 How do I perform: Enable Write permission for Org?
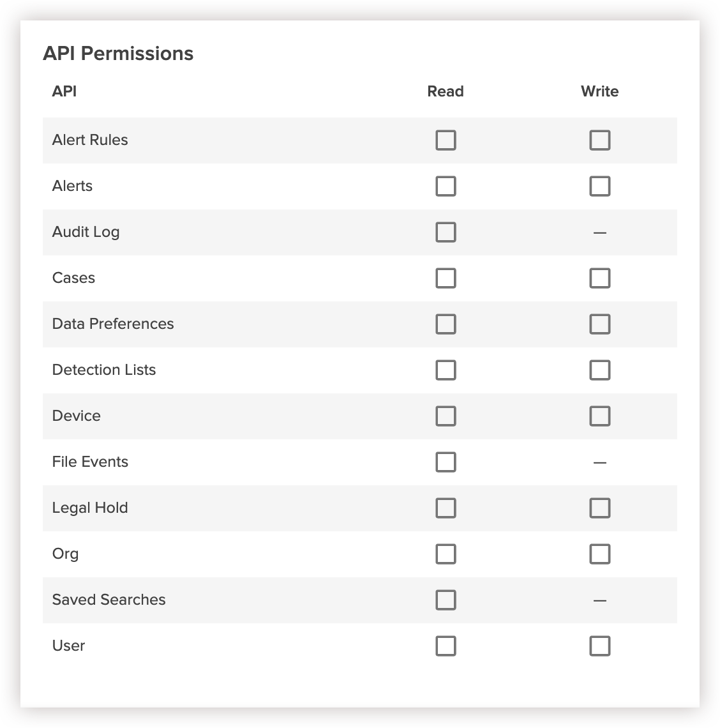600,554
